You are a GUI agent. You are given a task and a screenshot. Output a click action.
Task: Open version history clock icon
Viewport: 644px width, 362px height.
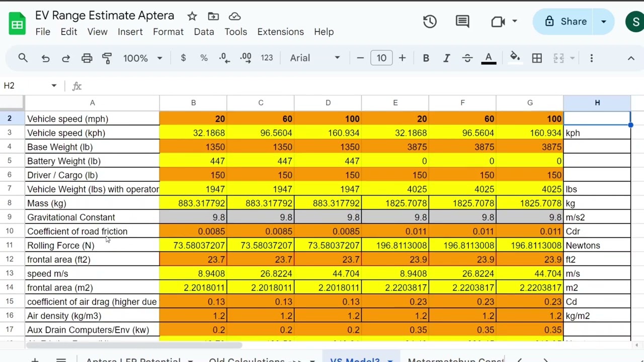[430, 21]
